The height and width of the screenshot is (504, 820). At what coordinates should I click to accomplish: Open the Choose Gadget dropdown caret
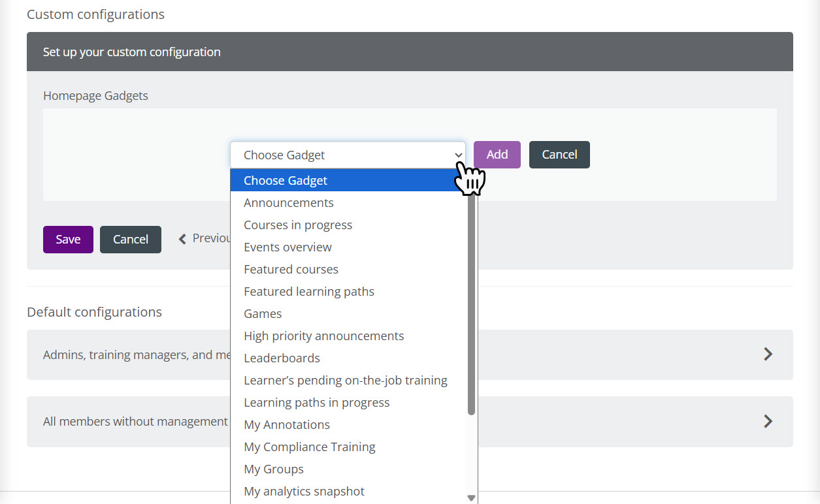coord(458,155)
